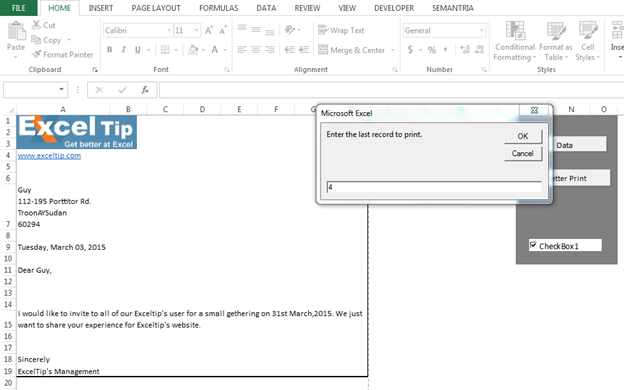
Task: Click the Align Left icon
Action: pos(242,50)
